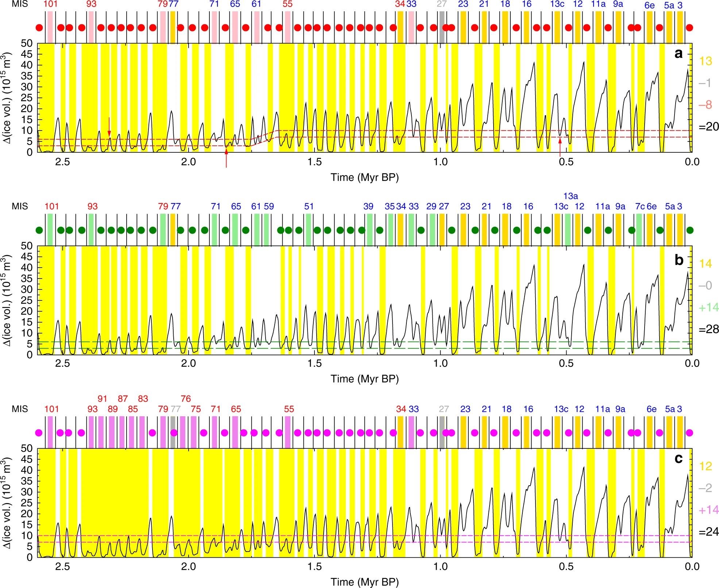Screen dimensions: 719x588
Task: Click the leftmost magenta dot above panel c
Action: pyautogui.click(x=39, y=433)
